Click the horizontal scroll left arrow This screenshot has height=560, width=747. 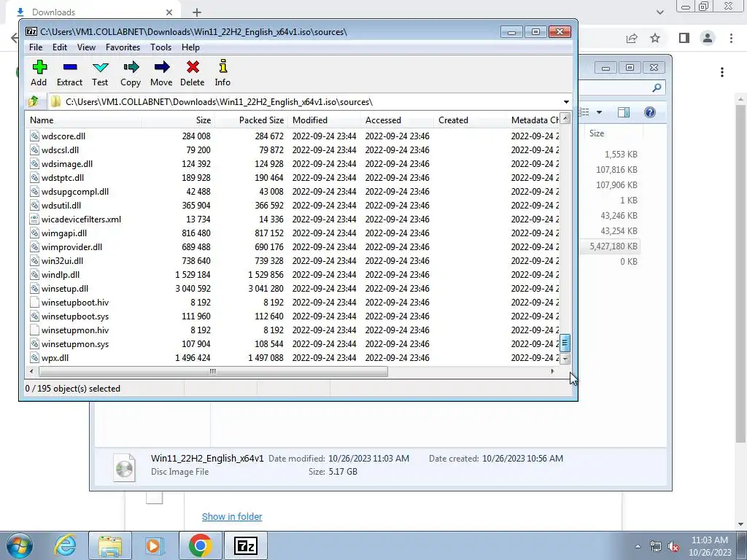pyautogui.click(x=31, y=371)
